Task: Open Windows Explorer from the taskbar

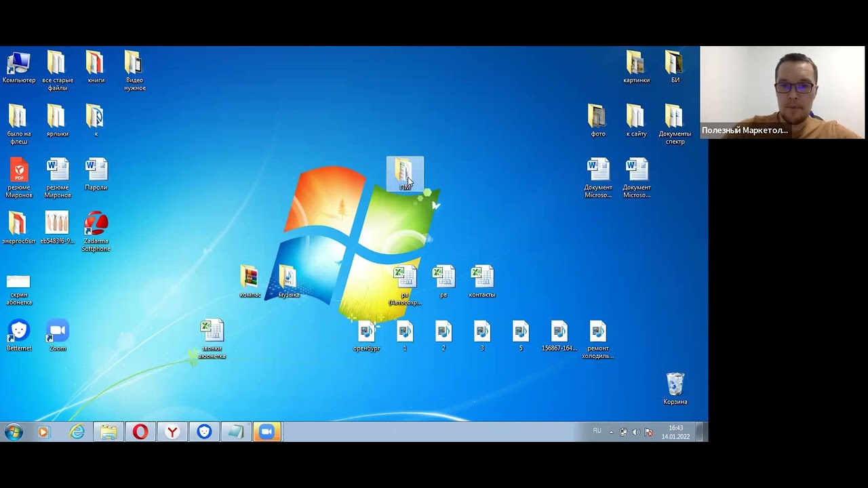Action: click(108, 432)
